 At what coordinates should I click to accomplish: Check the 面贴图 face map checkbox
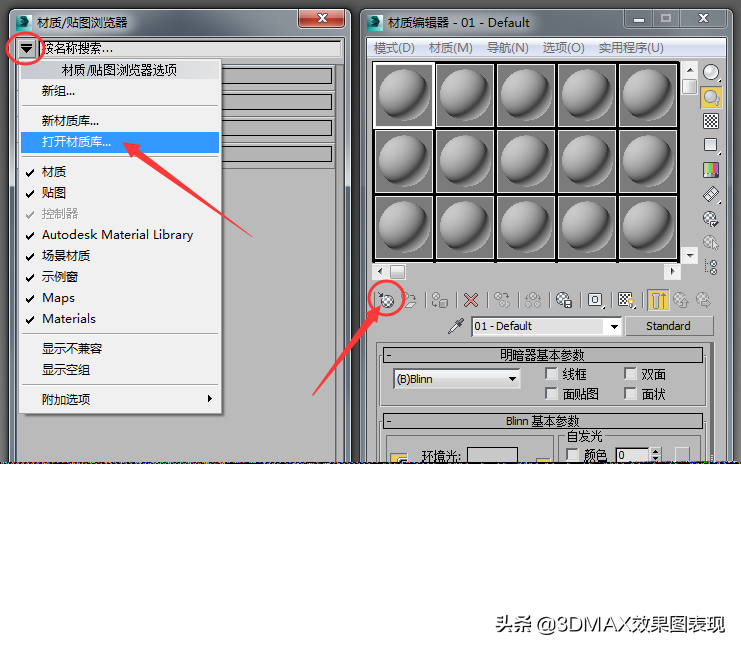pos(551,393)
